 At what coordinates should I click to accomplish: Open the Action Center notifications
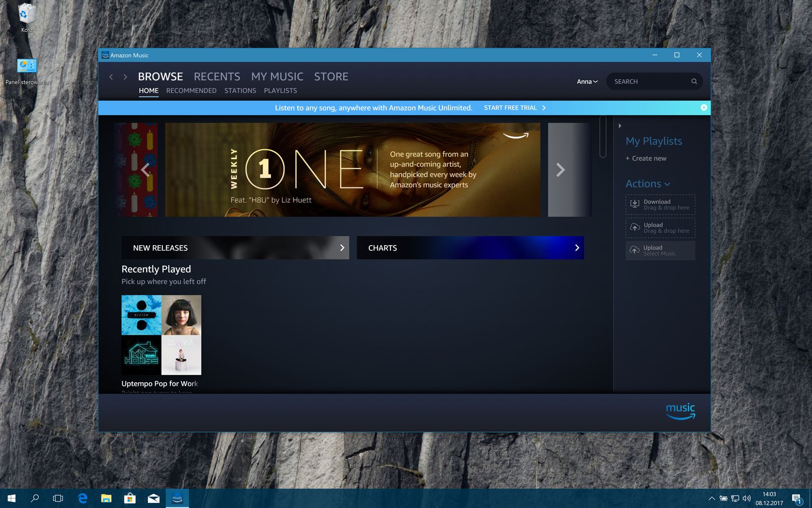797,499
